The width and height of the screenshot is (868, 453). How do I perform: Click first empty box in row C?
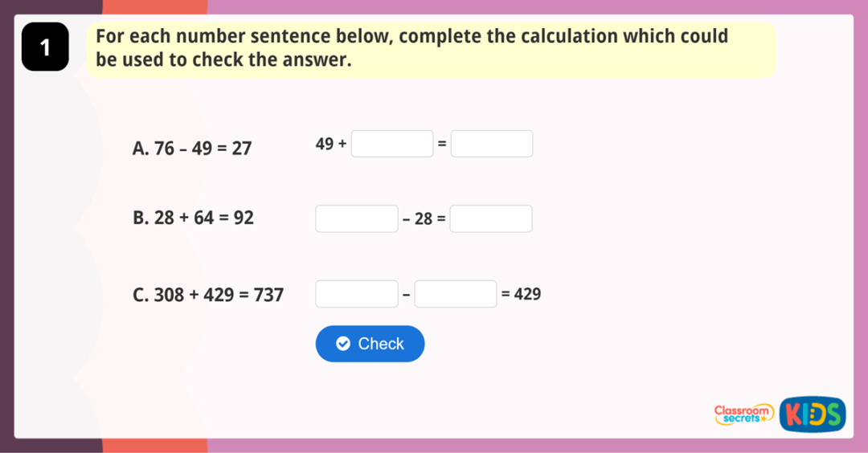[357, 294]
